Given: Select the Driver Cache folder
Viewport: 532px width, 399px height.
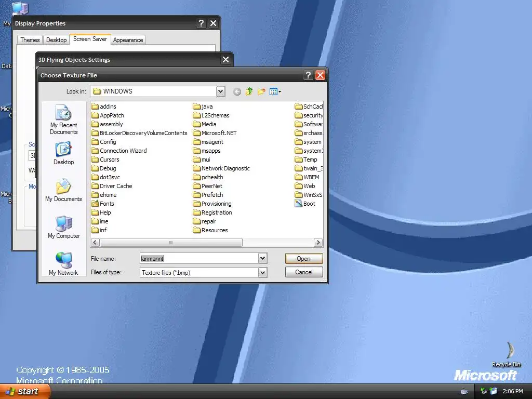Looking at the screenshot, I should [x=112, y=186].
